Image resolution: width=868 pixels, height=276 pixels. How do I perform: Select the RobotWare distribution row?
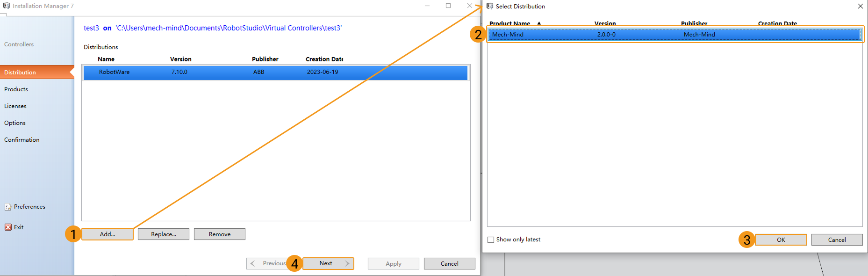(276, 73)
